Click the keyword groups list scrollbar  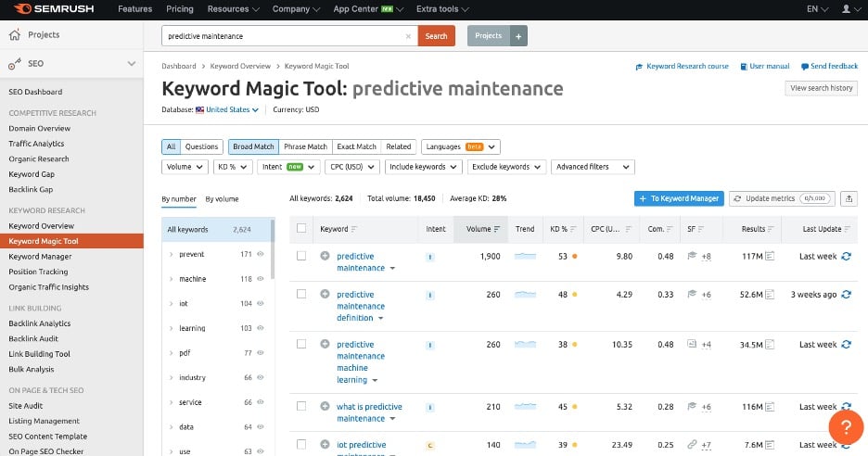(273, 249)
